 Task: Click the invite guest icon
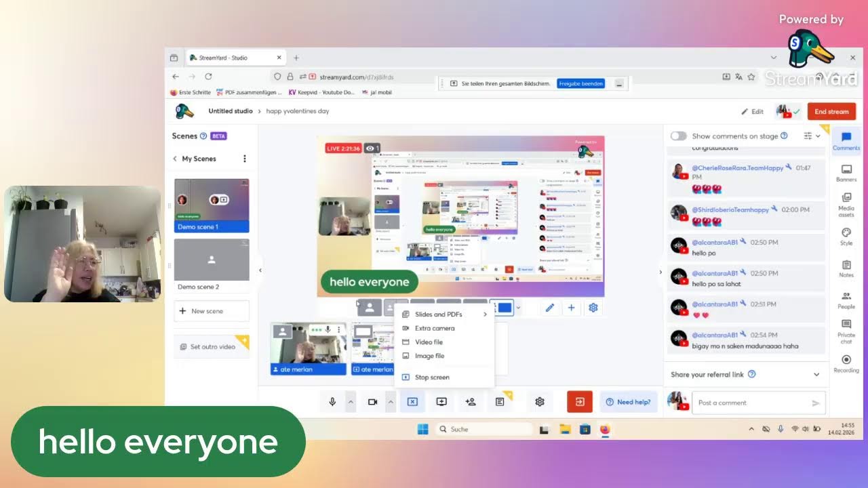click(471, 402)
